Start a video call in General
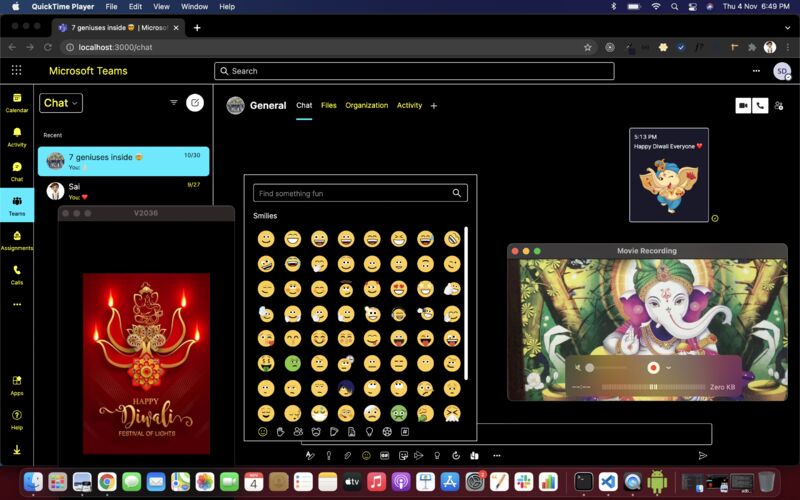 [x=743, y=105]
